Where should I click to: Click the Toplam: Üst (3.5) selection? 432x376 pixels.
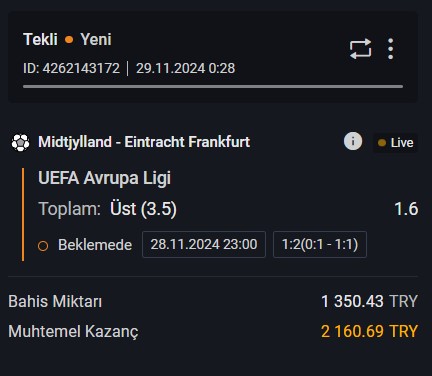coord(107,209)
